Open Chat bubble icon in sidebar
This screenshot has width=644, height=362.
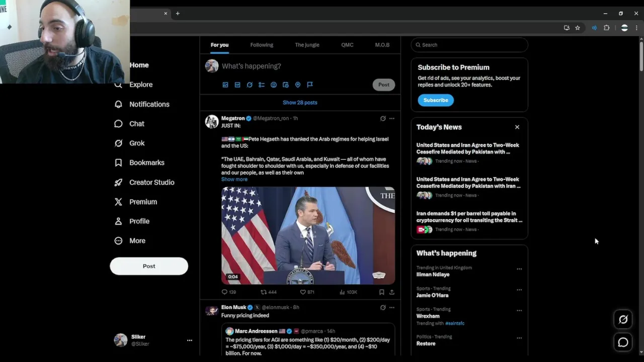(118, 124)
